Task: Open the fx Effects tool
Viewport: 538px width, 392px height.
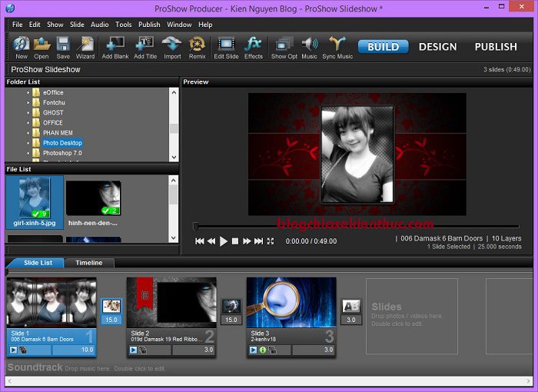Action: 253,48
